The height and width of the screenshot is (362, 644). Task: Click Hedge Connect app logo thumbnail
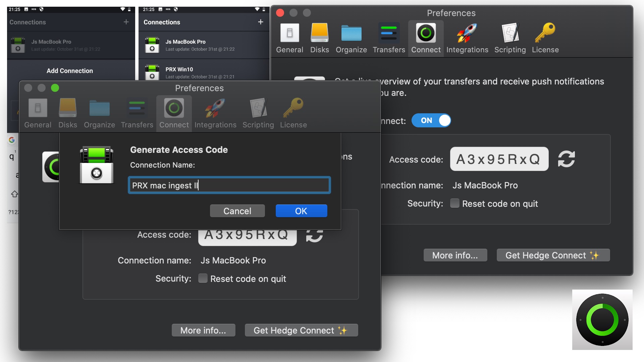click(602, 320)
